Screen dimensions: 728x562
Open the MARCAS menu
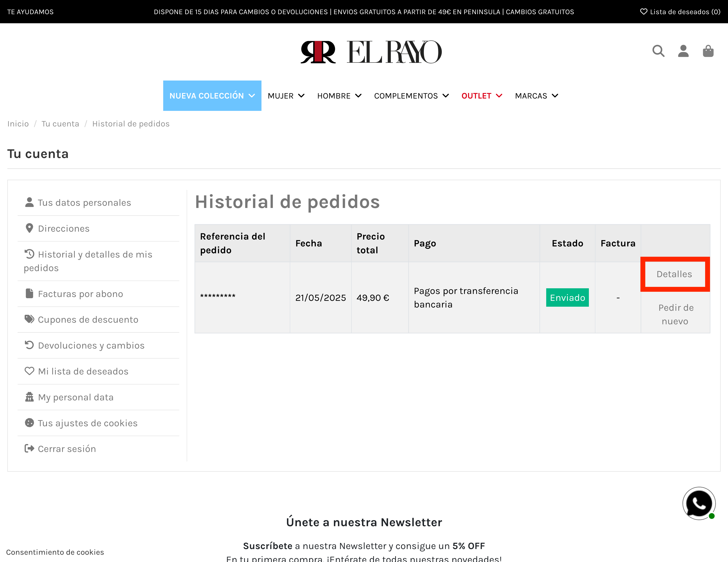pos(536,96)
